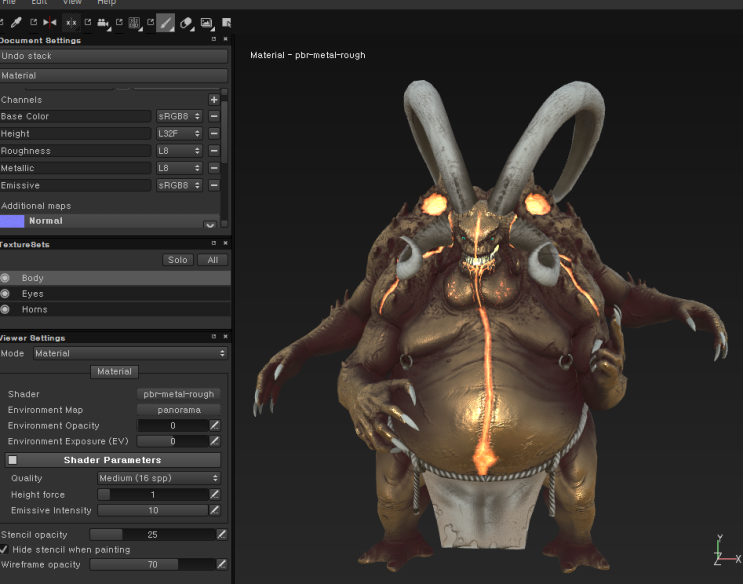Click pop-out icon after eyedropper tool

[x=34, y=22]
